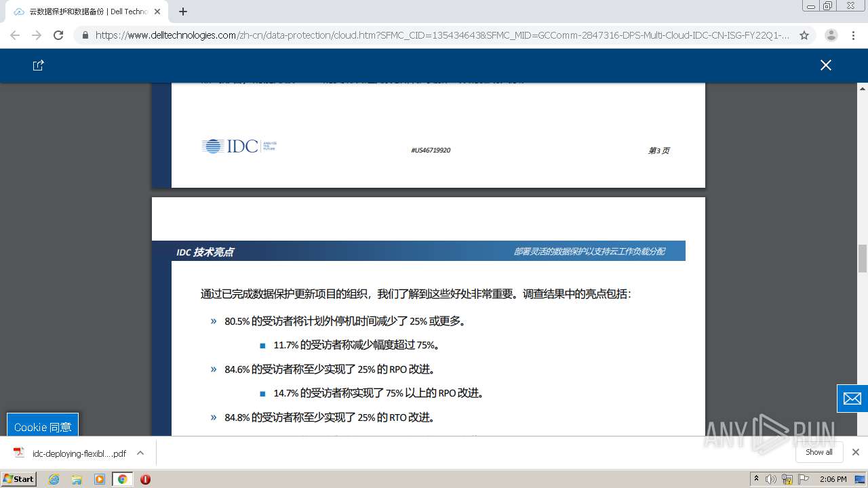The width and height of the screenshot is (868, 488).
Task: Click the 84.8% RTO 改进 bullet
Action: coord(330,418)
